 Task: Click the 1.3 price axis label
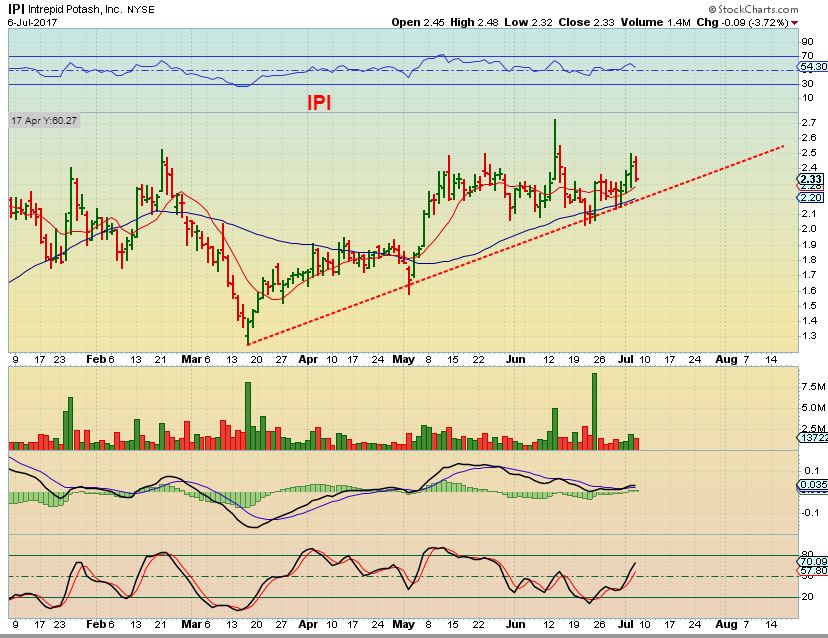[809, 335]
